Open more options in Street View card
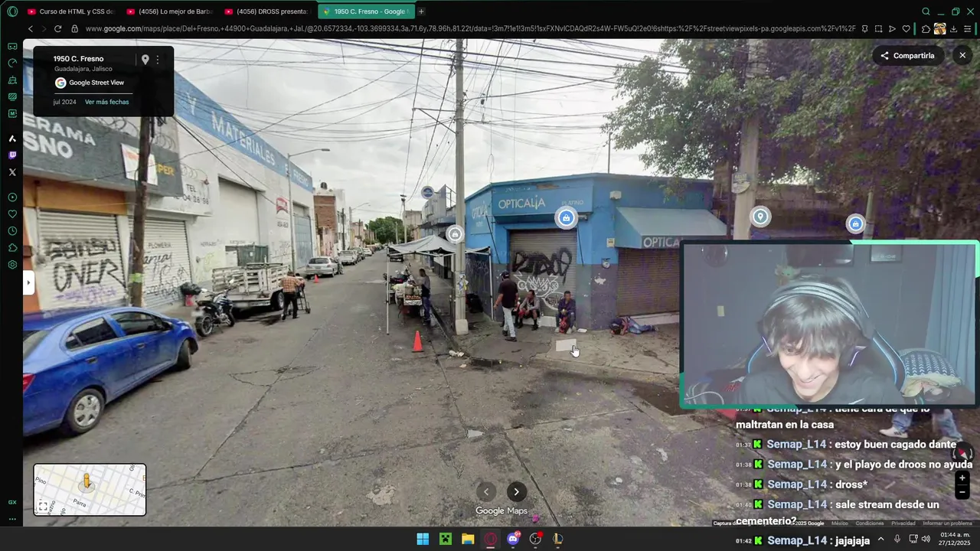Image resolution: width=980 pixels, height=551 pixels. click(158, 60)
